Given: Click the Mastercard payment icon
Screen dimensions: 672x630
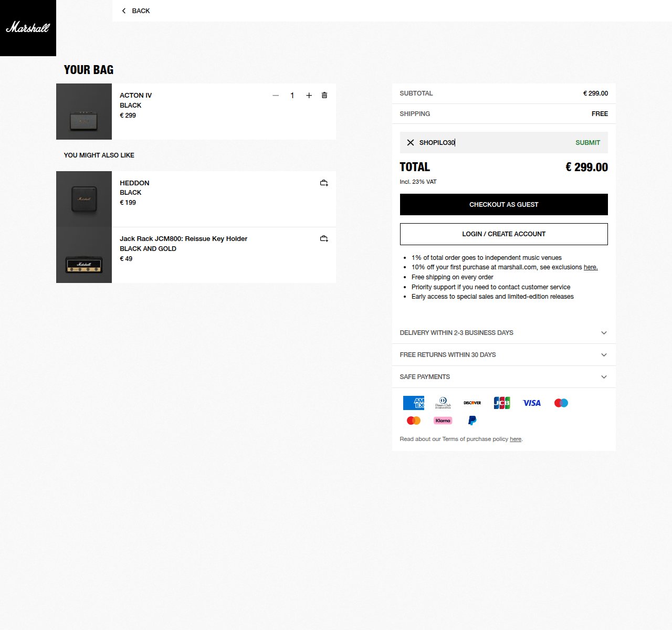Looking at the screenshot, I should click(x=414, y=421).
